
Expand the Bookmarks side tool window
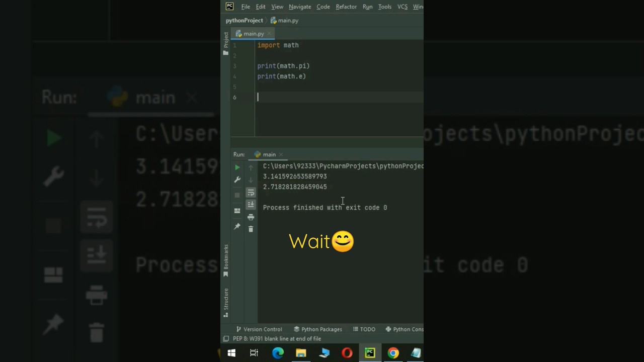tap(226, 261)
